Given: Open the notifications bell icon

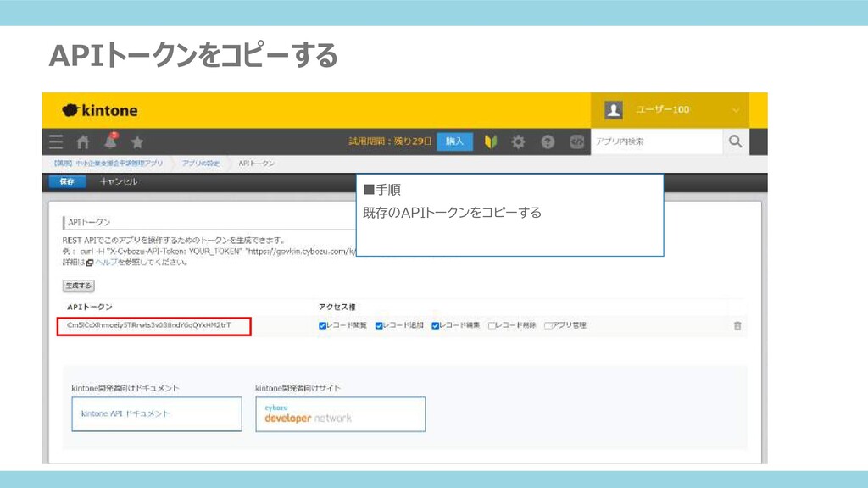Looking at the screenshot, I should (111, 141).
